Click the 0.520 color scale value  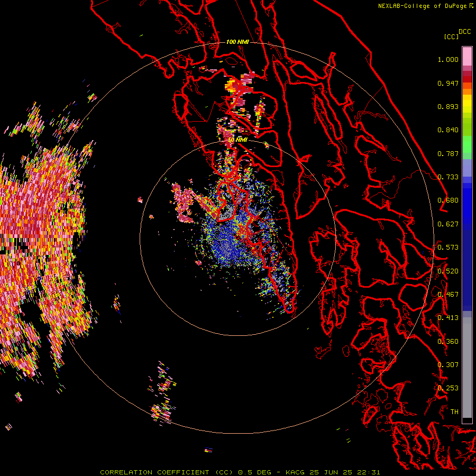(448, 271)
